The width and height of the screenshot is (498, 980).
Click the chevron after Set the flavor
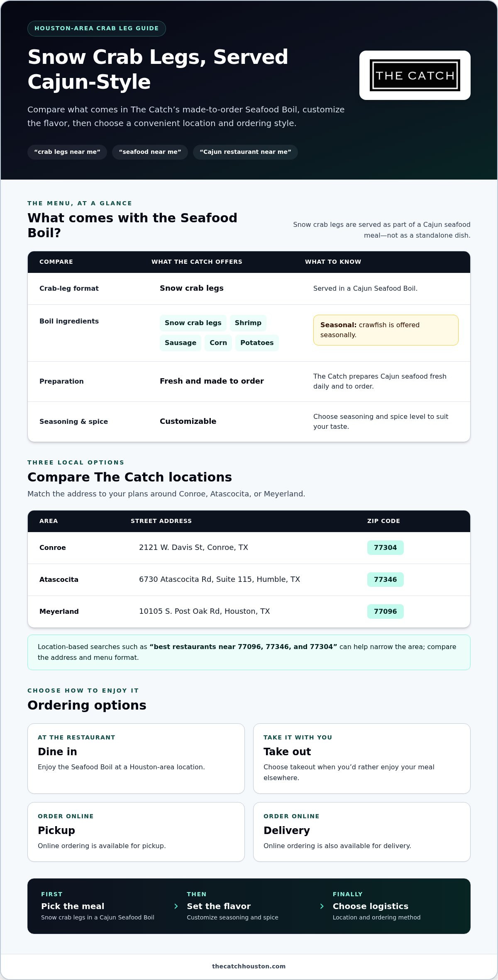pos(322,906)
